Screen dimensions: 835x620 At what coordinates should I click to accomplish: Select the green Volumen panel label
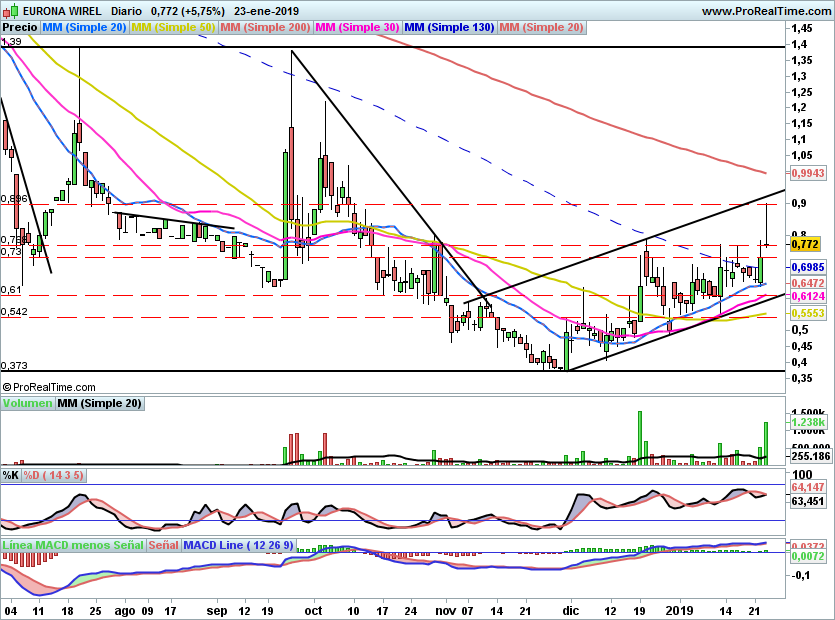[x=27, y=404]
